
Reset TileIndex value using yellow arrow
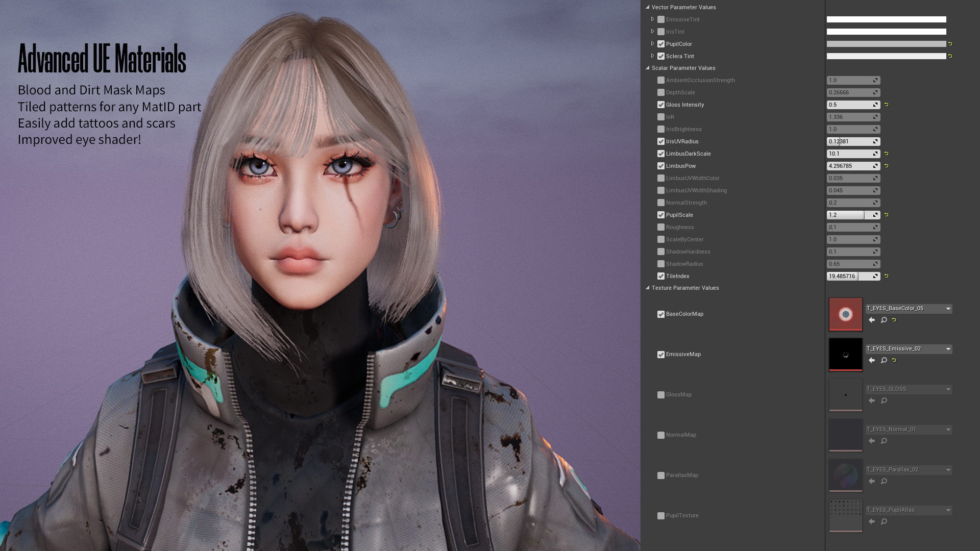click(x=887, y=276)
